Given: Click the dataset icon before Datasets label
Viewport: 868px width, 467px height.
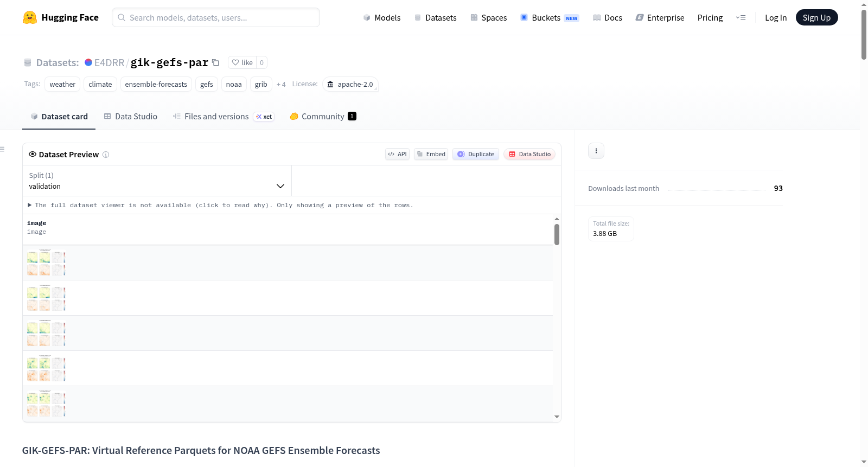Looking at the screenshot, I should (x=28, y=62).
